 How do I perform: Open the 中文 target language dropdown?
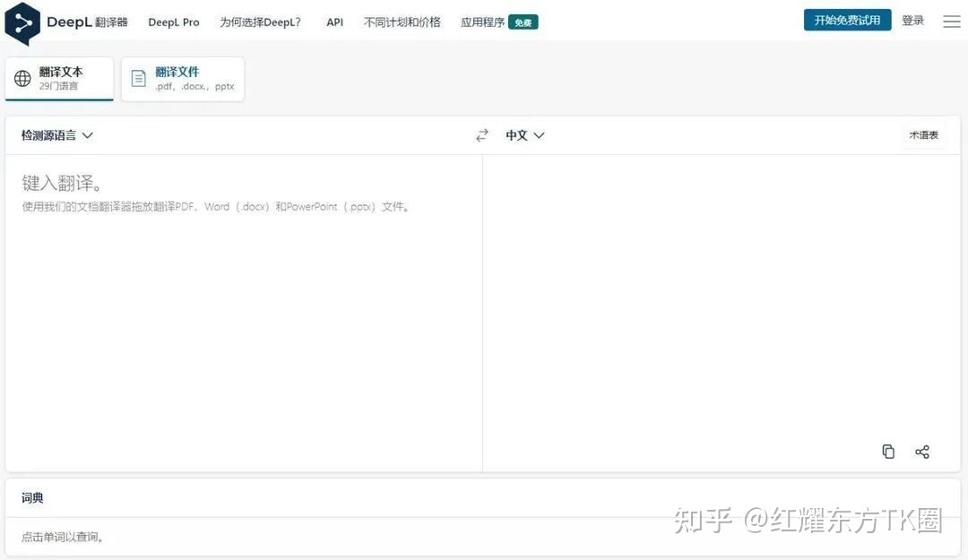point(525,135)
